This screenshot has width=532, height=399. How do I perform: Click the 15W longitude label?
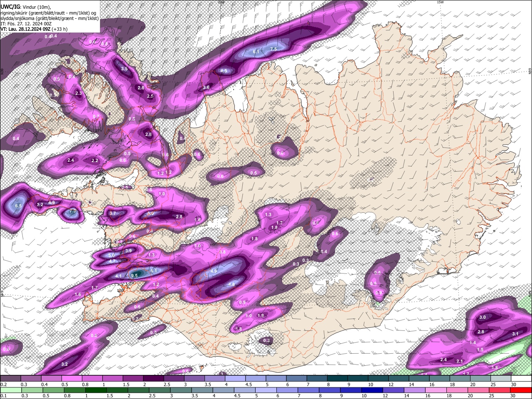440,2
